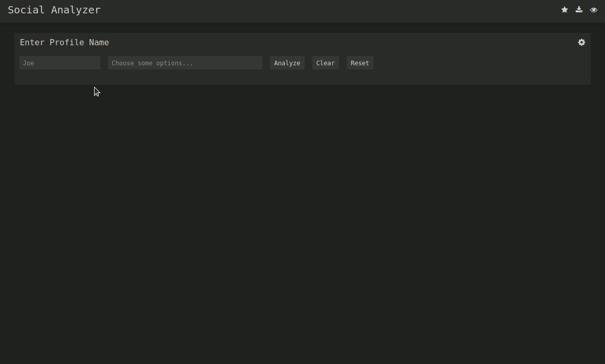Focus the profile name input field
This screenshot has width=605, height=364.
click(x=60, y=63)
